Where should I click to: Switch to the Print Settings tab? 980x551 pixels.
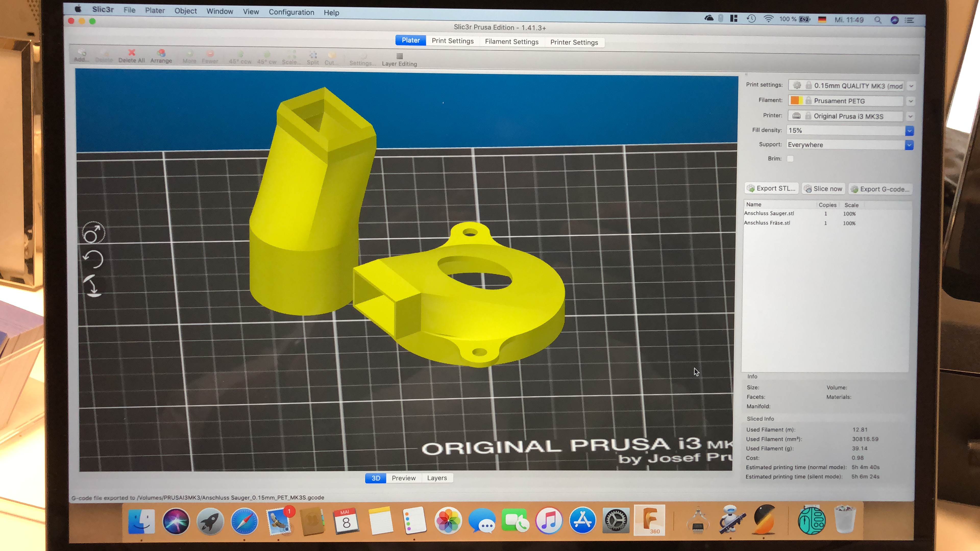[452, 41]
